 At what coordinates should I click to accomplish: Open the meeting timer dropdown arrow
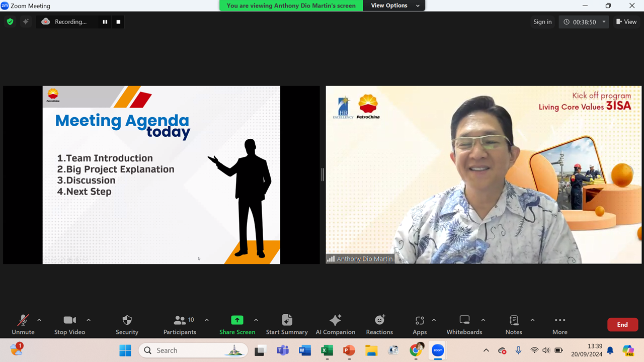[604, 22]
